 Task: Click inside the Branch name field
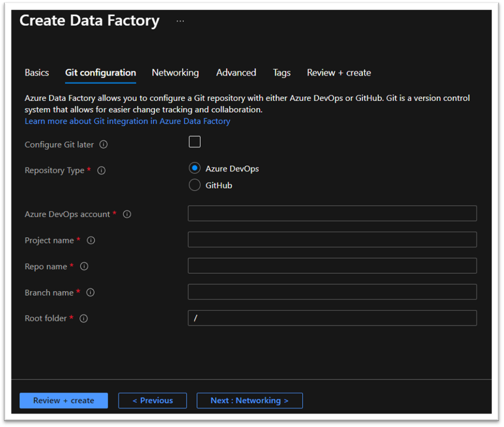332,292
